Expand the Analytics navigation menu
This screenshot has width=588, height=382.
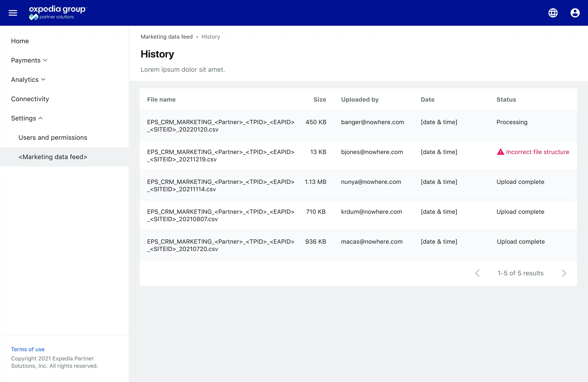tap(28, 79)
